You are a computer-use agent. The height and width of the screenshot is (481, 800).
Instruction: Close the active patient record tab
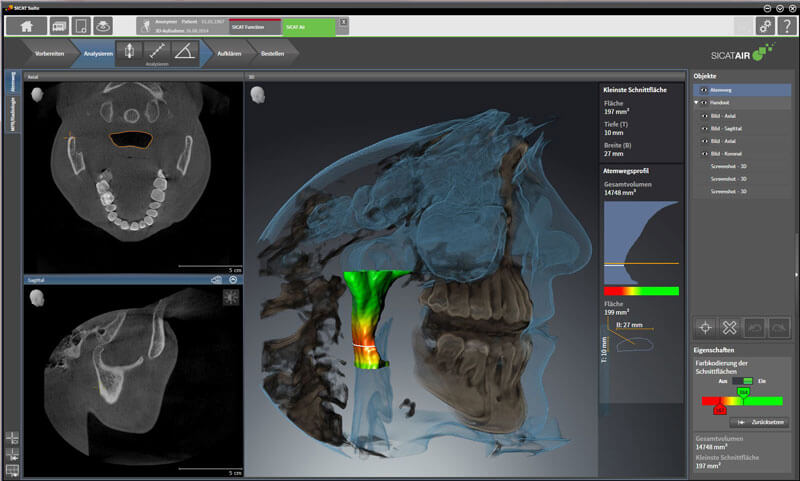pos(343,22)
